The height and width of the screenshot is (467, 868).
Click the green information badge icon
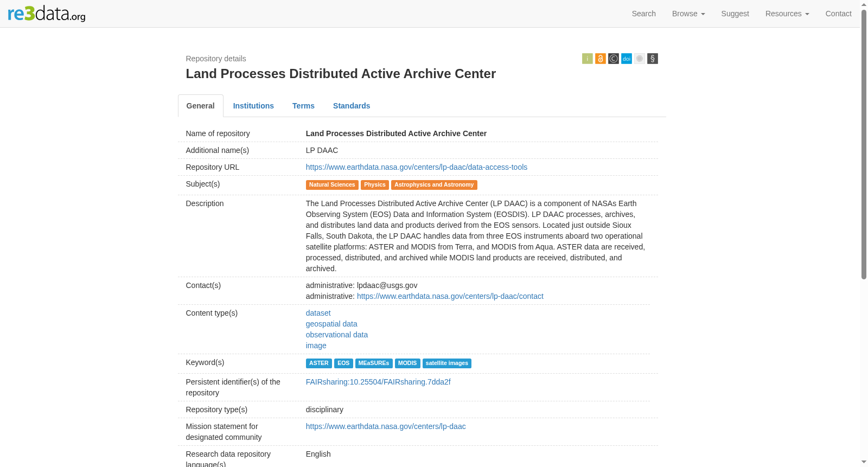tap(587, 59)
